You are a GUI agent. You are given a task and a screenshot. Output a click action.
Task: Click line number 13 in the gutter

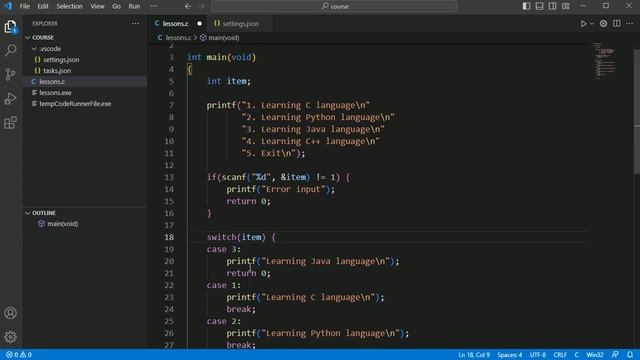coord(169,177)
